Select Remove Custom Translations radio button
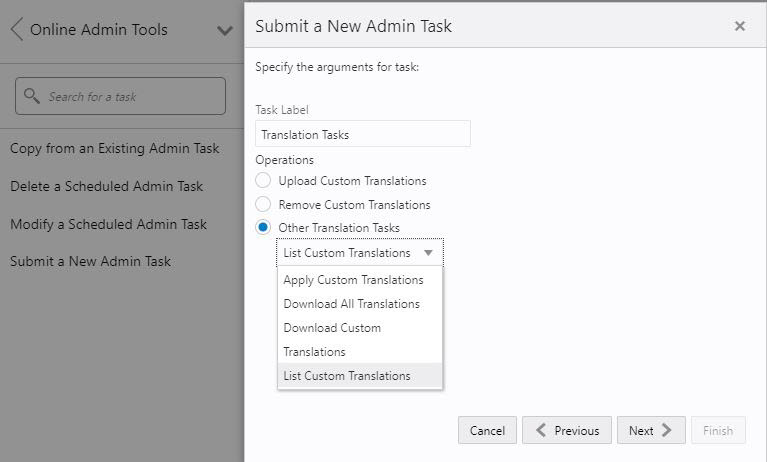 pyautogui.click(x=263, y=204)
